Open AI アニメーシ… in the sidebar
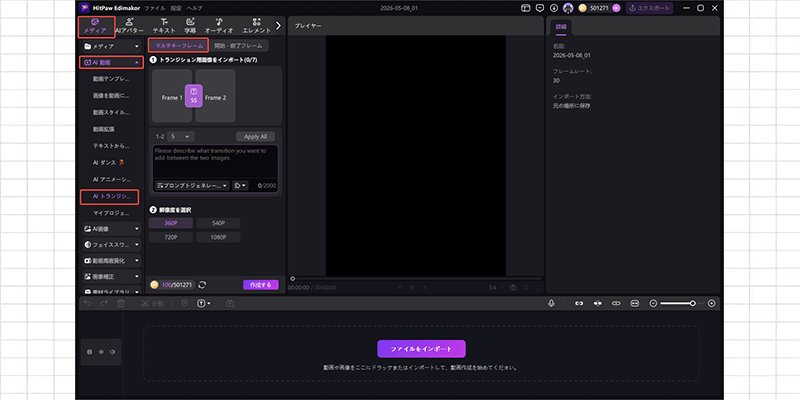Image resolution: width=800 pixels, height=400 pixels. click(x=111, y=180)
